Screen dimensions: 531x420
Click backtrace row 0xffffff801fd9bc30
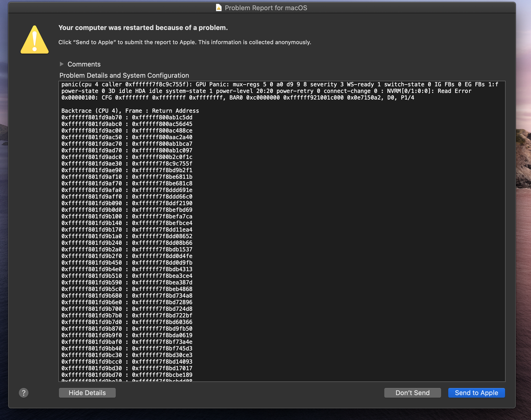tap(126, 355)
